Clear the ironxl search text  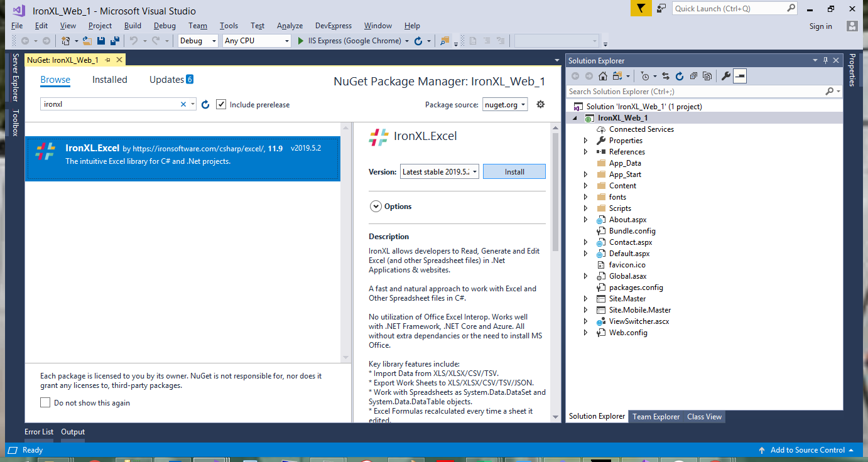pos(183,104)
